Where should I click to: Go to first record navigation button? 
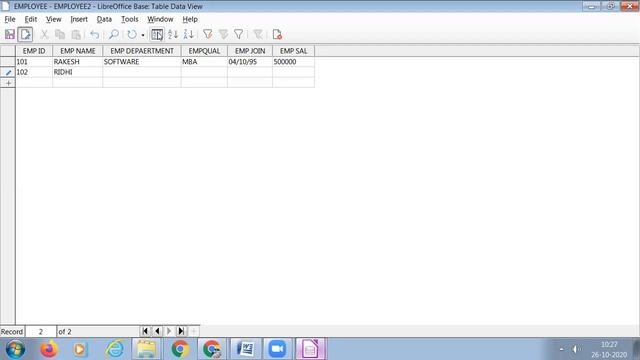point(145,331)
